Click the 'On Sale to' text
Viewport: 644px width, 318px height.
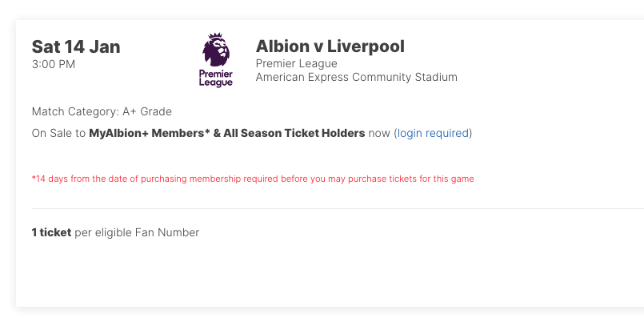coord(58,133)
